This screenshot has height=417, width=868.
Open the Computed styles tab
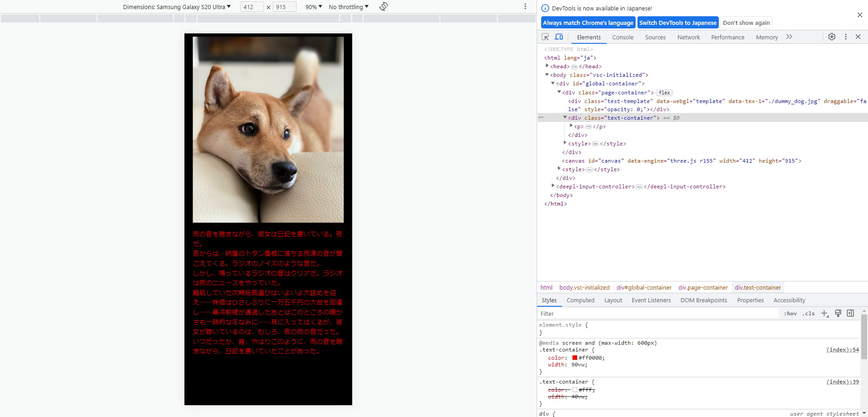pyautogui.click(x=580, y=300)
